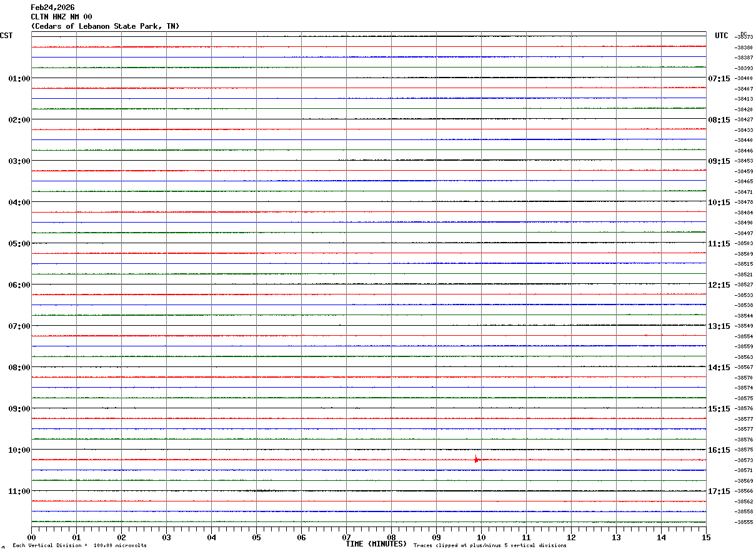Click minute 09 on the time axis
This screenshot has width=756, height=554.
[x=436, y=537]
